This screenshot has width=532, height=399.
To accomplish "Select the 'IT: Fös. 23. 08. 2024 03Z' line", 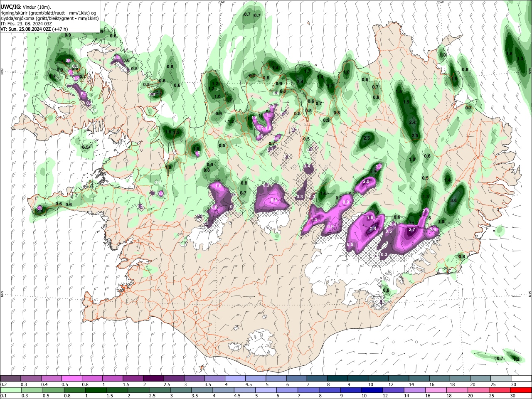I will (x=26, y=24).
